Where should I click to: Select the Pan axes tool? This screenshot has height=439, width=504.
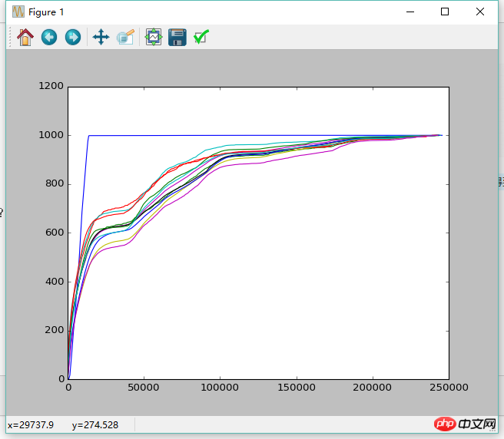tap(101, 37)
